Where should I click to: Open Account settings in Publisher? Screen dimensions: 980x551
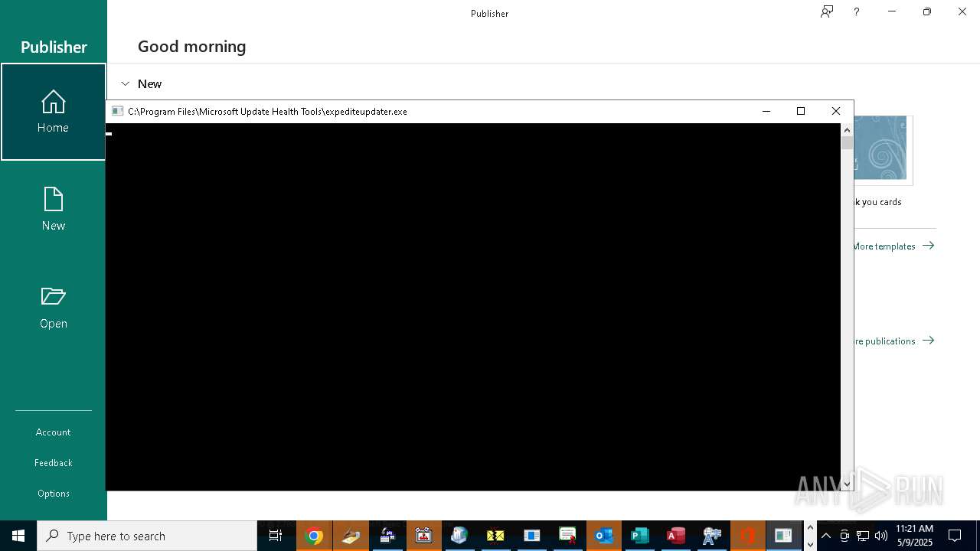[53, 432]
